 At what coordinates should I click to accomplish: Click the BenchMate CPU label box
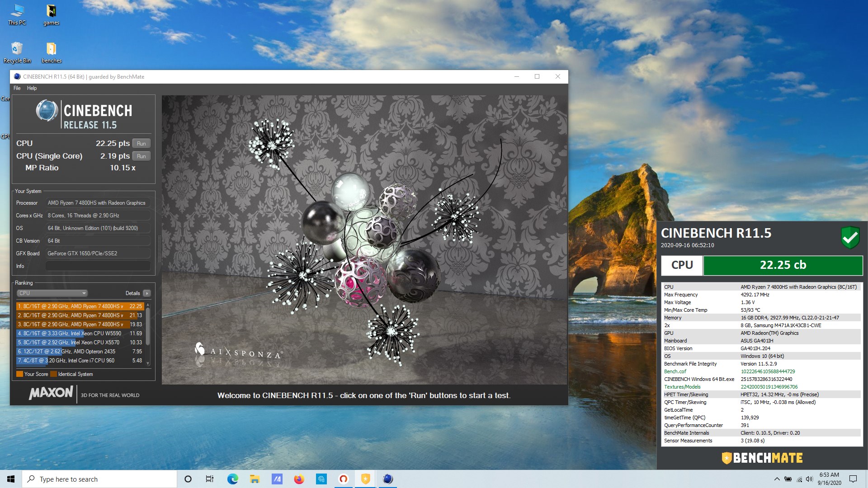682,265
